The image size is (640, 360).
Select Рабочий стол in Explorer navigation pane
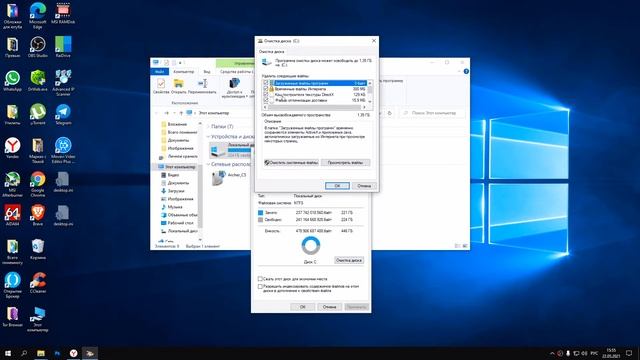tap(177, 223)
